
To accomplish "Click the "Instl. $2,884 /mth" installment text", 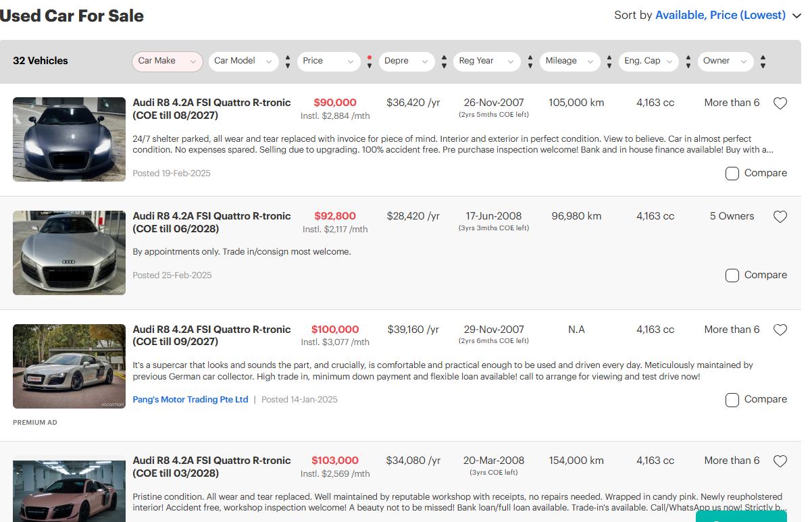I will tap(336, 116).
